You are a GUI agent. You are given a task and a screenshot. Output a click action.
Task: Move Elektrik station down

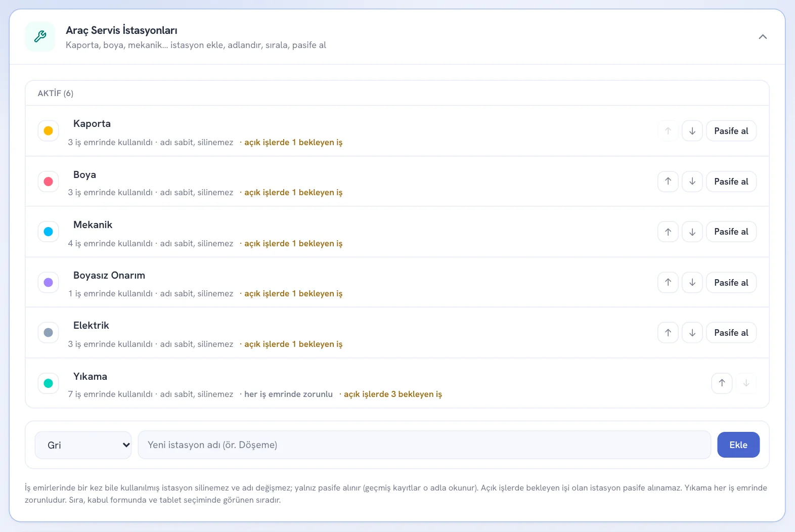tap(692, 333)
